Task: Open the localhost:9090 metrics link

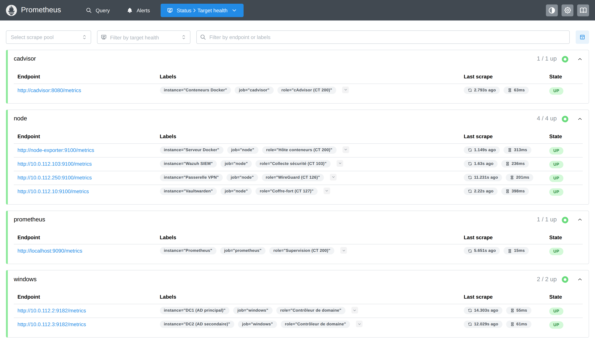Action: click(x=50, y=251)
